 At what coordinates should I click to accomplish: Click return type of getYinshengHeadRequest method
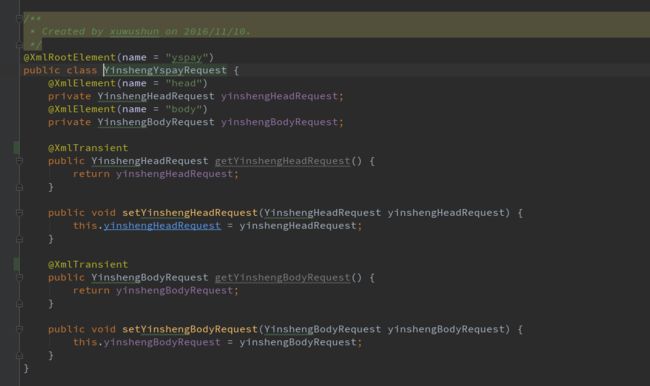point(150,161)
